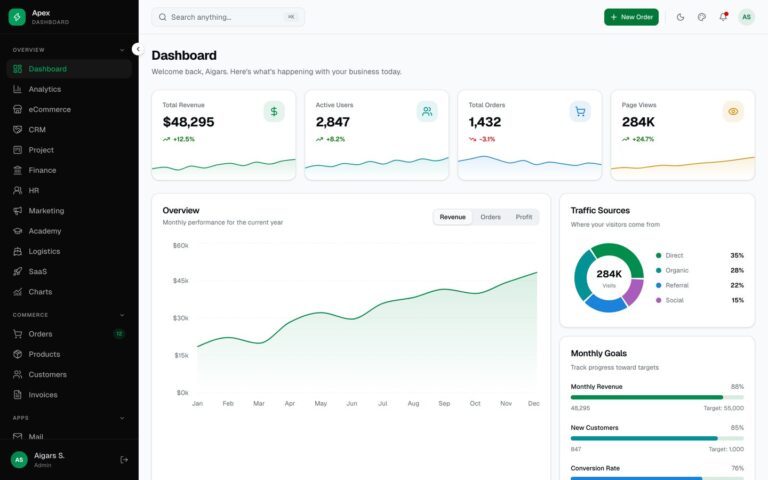Click the Target: 55,000 label
This screenshot has height=480, width=768.
coord(723,408)
